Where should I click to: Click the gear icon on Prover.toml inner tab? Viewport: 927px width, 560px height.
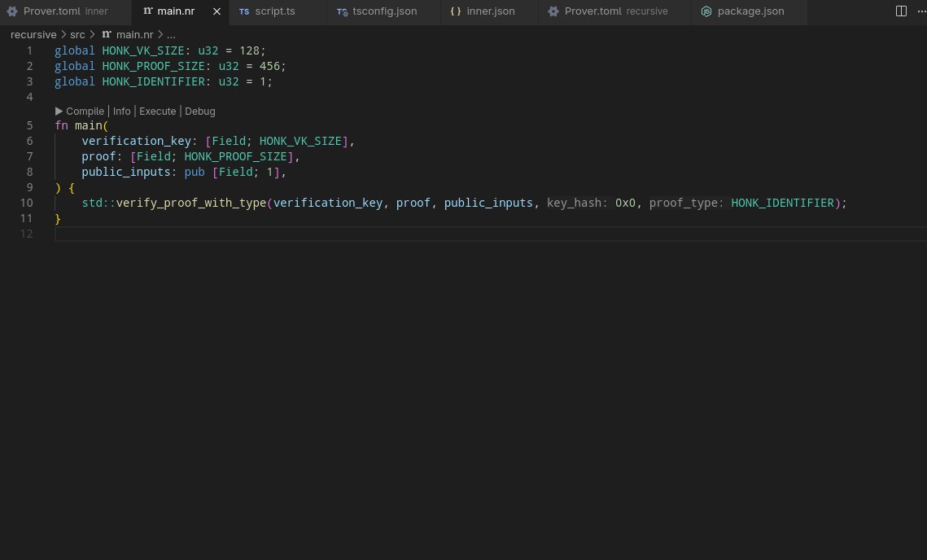12,11
